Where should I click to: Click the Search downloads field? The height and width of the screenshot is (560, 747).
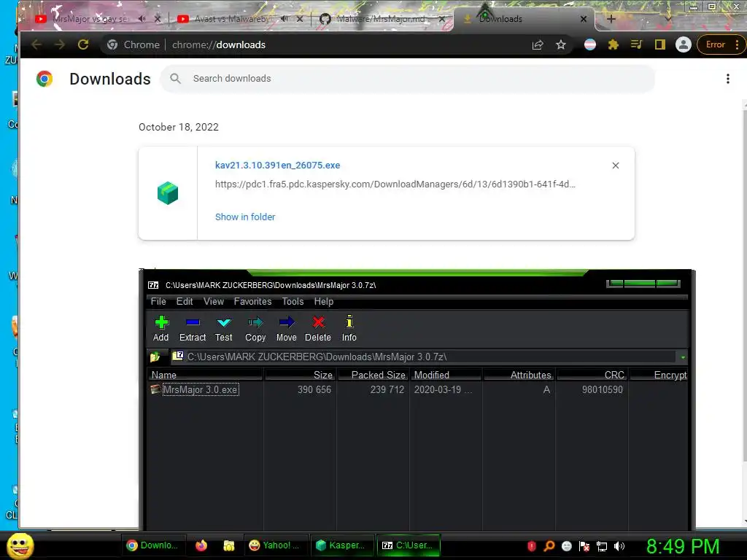coord(407,79)
